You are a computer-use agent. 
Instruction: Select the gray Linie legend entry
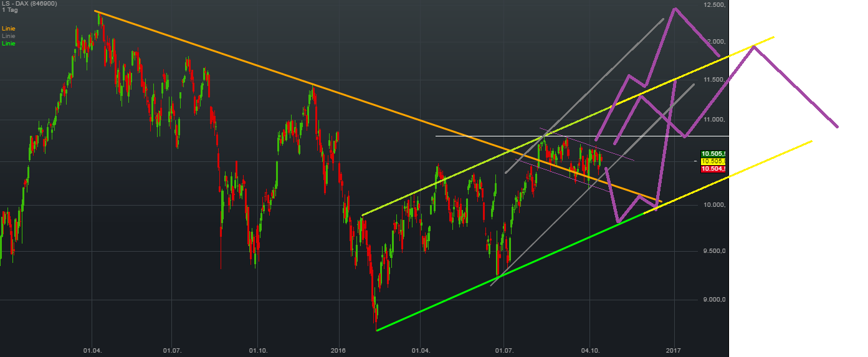9,36
